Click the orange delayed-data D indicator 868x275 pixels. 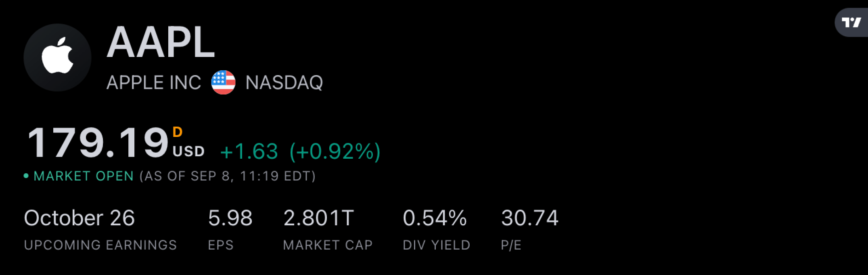pyautogui.click(x=178, y=132)
